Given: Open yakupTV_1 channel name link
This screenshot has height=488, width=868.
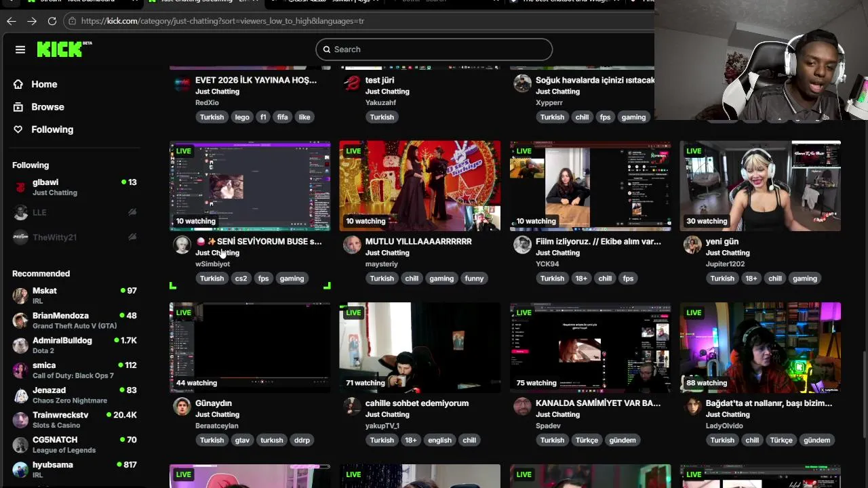Looking at the screenshot, I should click(382, 426).
